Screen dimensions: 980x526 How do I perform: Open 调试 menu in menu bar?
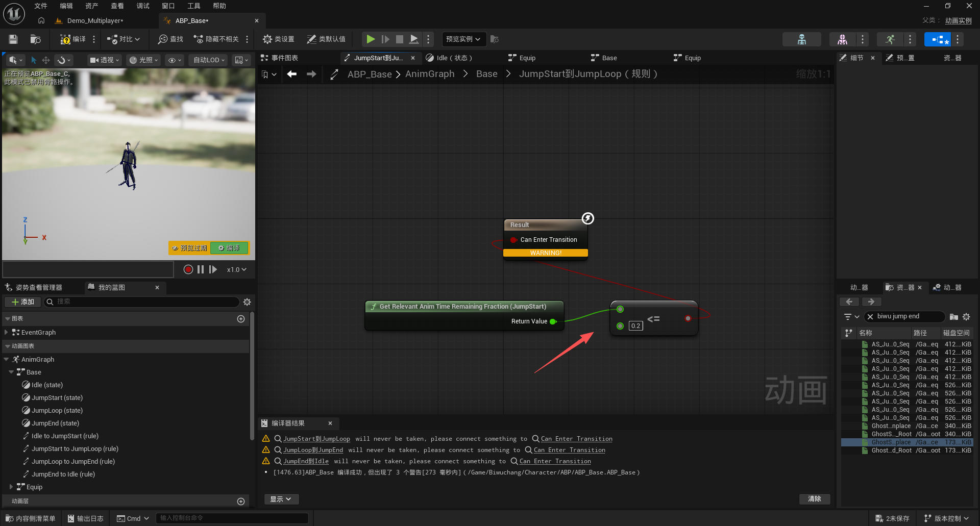point(143,6)
